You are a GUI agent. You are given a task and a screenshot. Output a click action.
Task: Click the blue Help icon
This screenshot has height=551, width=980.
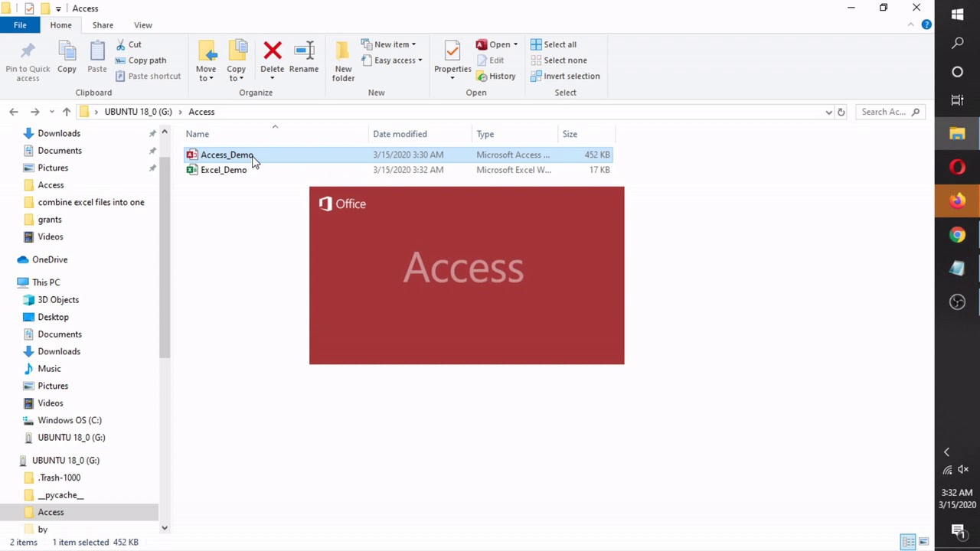tap(926, 25)
